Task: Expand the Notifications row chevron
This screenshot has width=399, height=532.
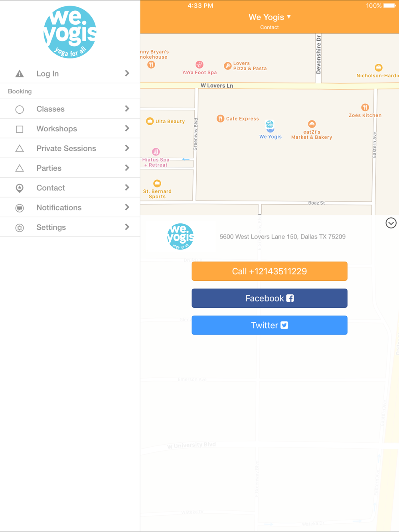Action: (127, 207)
